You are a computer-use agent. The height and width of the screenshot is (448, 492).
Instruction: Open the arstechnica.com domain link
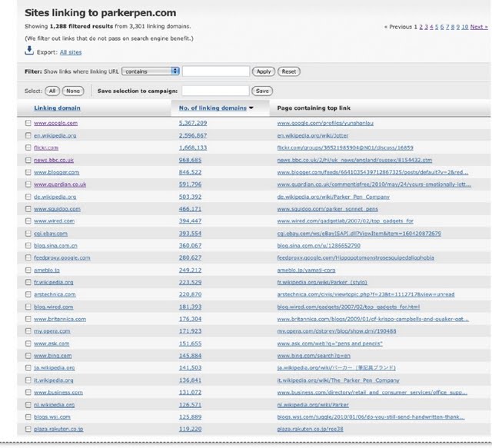pyautogui.click(x=55, y=294)
